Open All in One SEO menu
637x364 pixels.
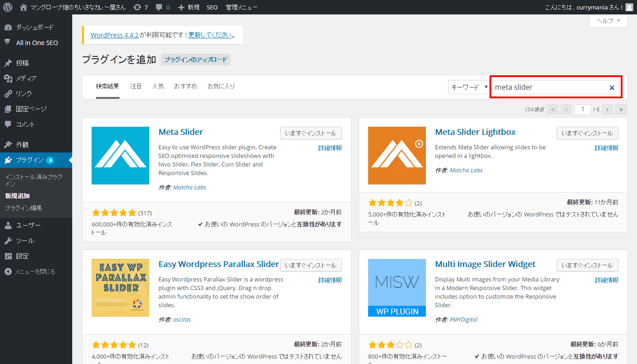coord(36,43)
